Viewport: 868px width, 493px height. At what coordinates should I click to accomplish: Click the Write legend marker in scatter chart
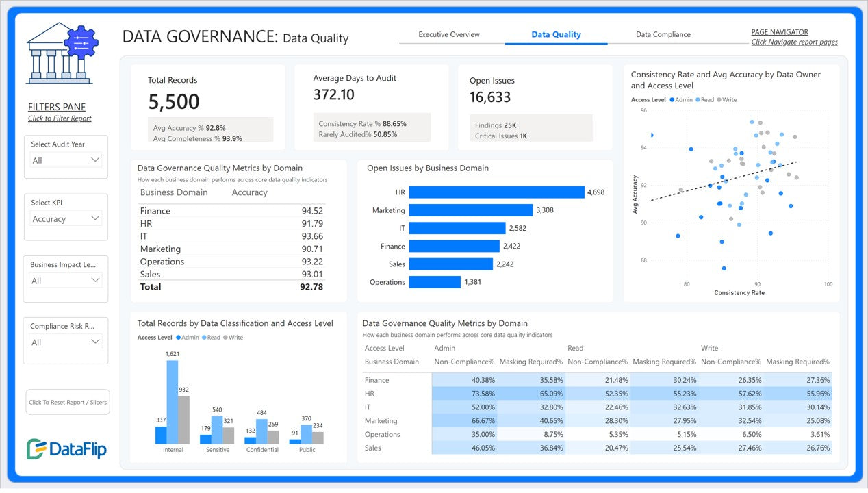[x=719, y=100]
